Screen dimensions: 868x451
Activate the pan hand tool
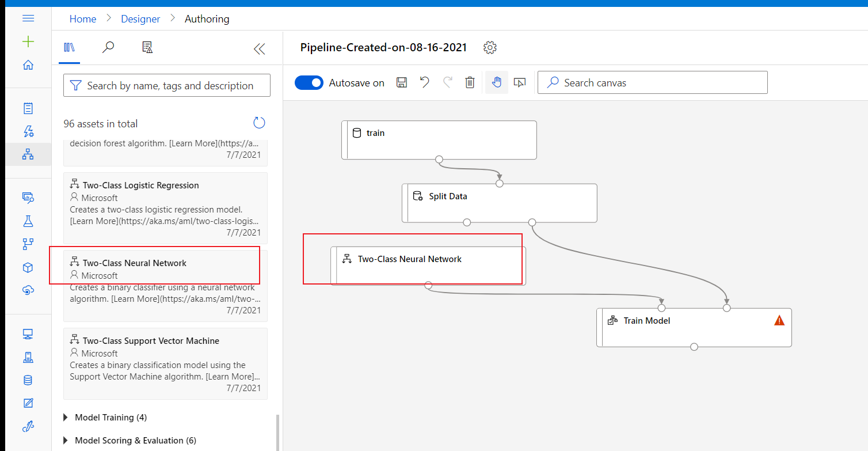click(496, 82)
